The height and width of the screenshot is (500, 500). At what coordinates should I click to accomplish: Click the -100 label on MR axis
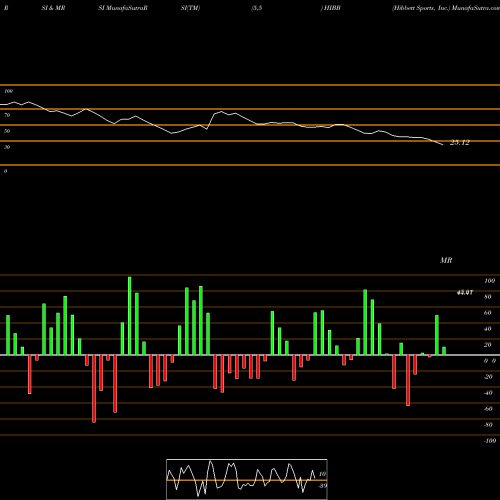pyautogui.click(x=490, y=441)
